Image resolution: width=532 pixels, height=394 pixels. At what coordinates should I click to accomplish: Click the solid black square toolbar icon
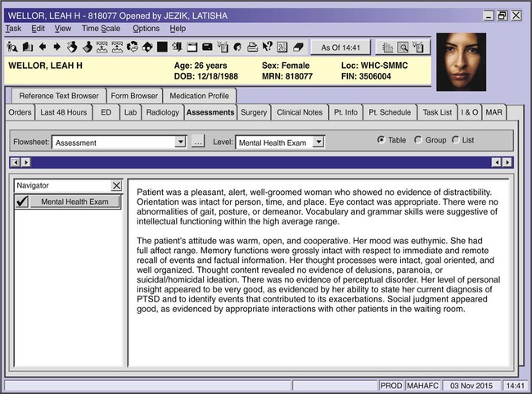tap(162, 47)
